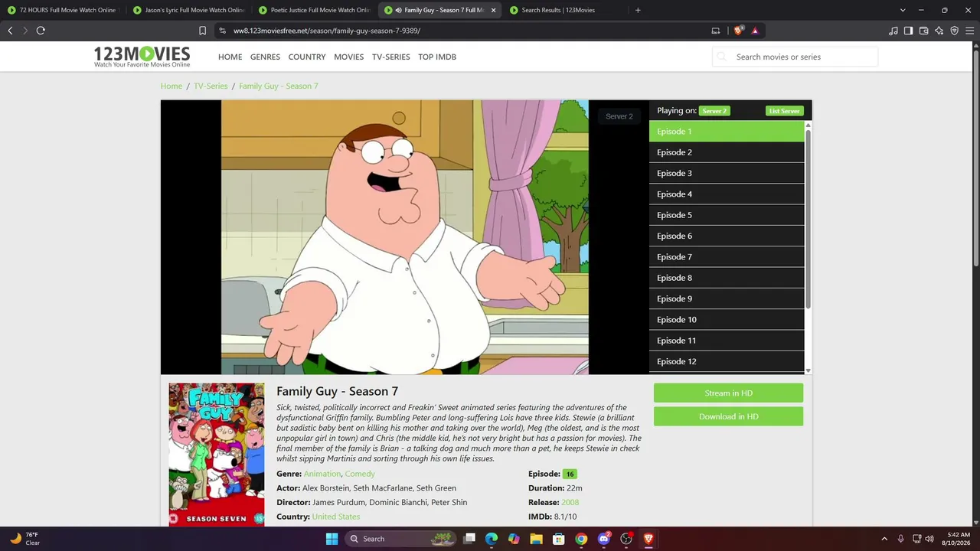Switch to the Poetic Justice tab
This screenshot has height=551, width=980.
[315, 10]
